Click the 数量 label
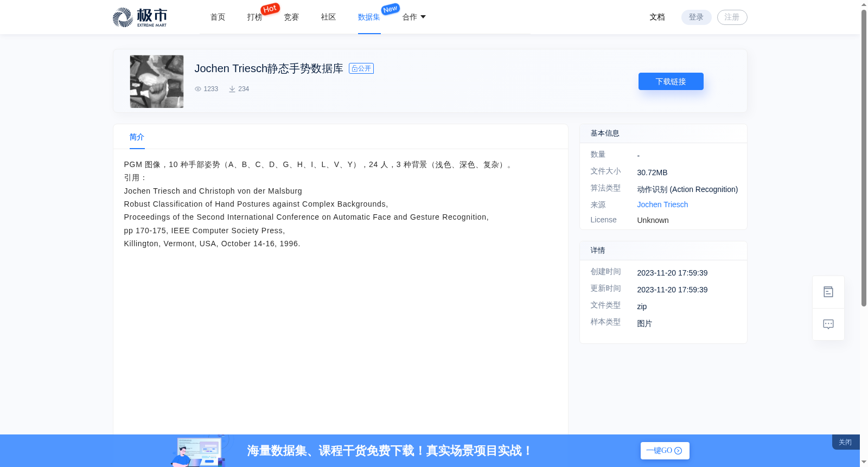This screenshot has width=868, height=467. coord(598,155)
